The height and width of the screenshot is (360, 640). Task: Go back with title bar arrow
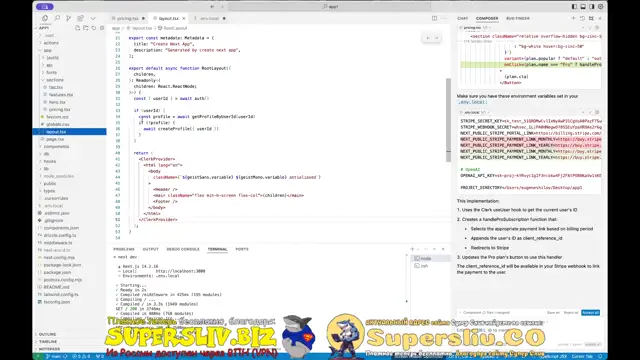click(212, 7)
